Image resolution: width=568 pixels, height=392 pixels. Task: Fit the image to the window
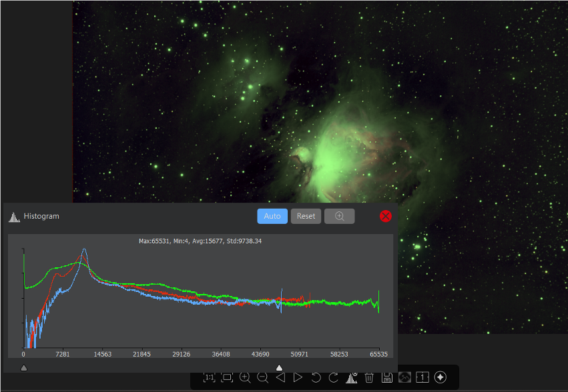click(227, 377)
